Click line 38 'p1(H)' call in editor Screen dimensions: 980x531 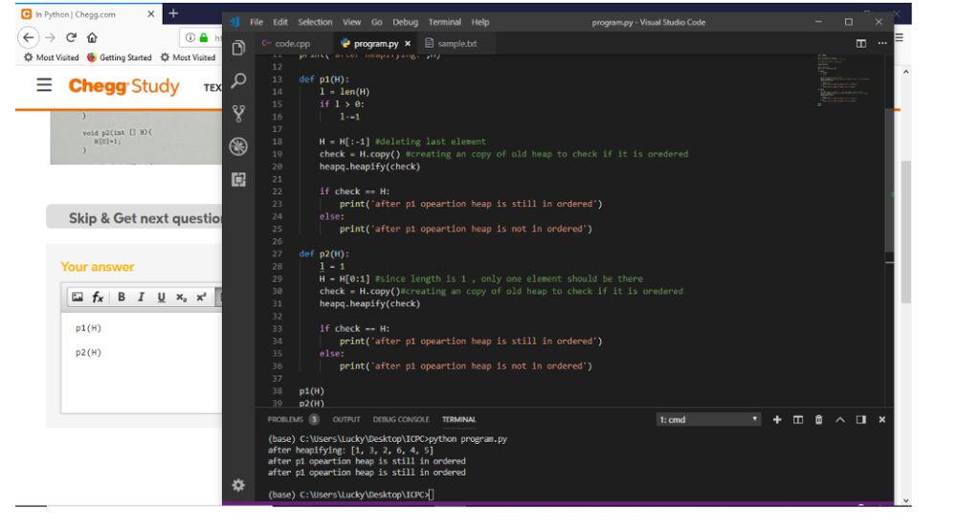point(311,391)
